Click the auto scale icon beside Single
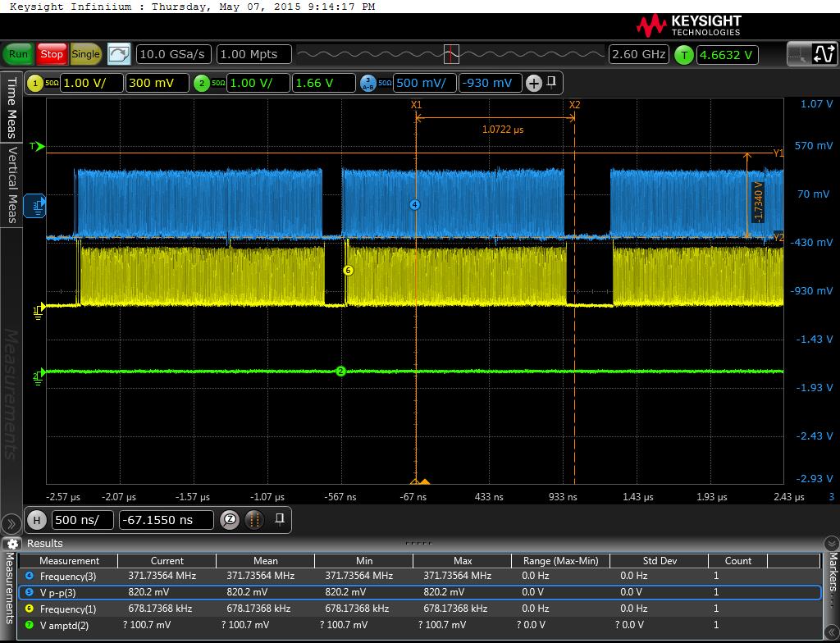The width and height of the screenshot is (840, 643). [119, 54]
